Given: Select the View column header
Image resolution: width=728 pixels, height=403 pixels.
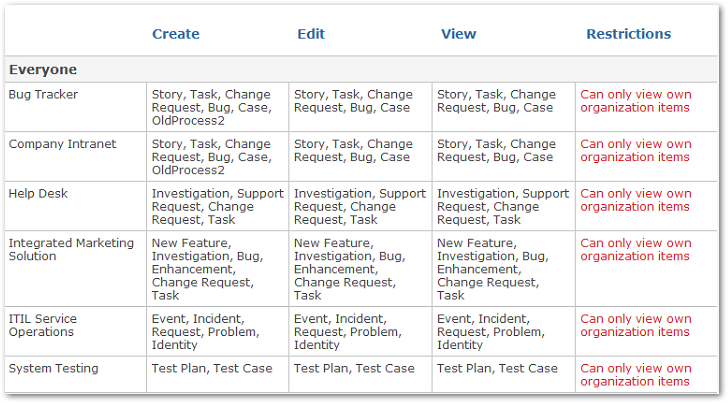Looking at the screenshot, I should 459,34.
